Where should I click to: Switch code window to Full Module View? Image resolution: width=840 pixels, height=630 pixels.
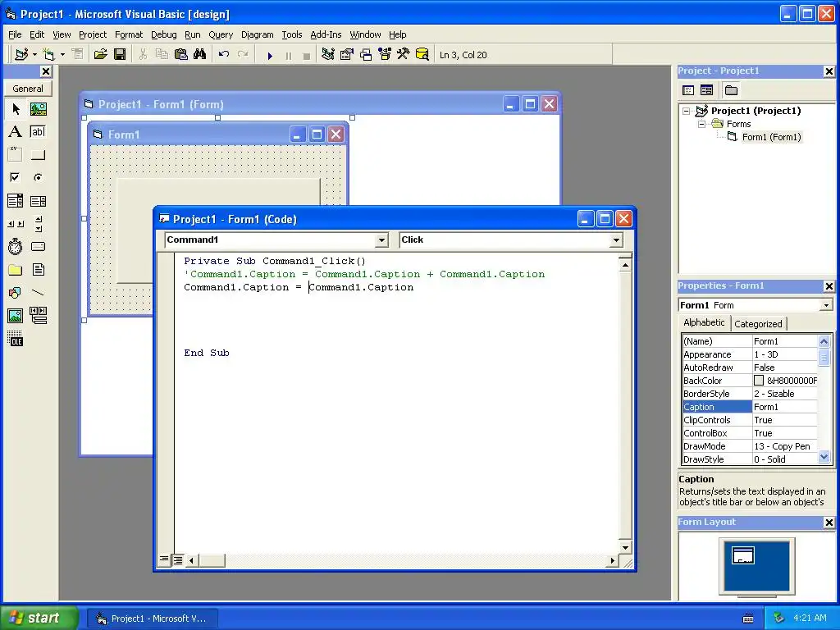point(178,559)
